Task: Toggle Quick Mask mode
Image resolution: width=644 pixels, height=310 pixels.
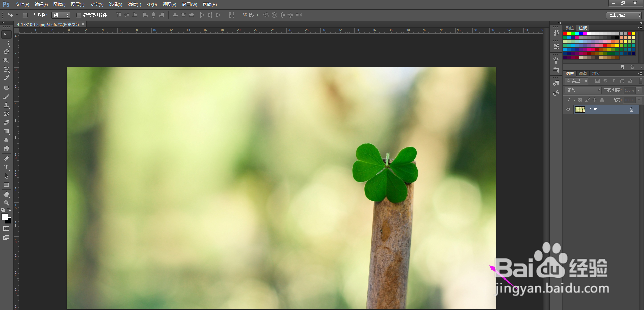Action: (x=6, y=229)
